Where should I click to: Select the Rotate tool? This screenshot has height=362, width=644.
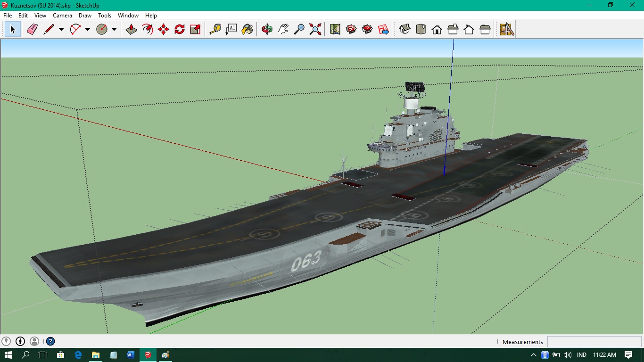(x=180, y=29)
